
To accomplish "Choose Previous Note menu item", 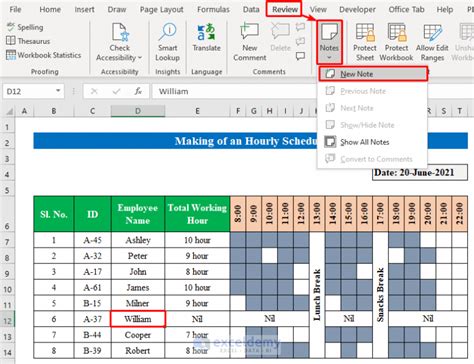I will coord(372,91).
